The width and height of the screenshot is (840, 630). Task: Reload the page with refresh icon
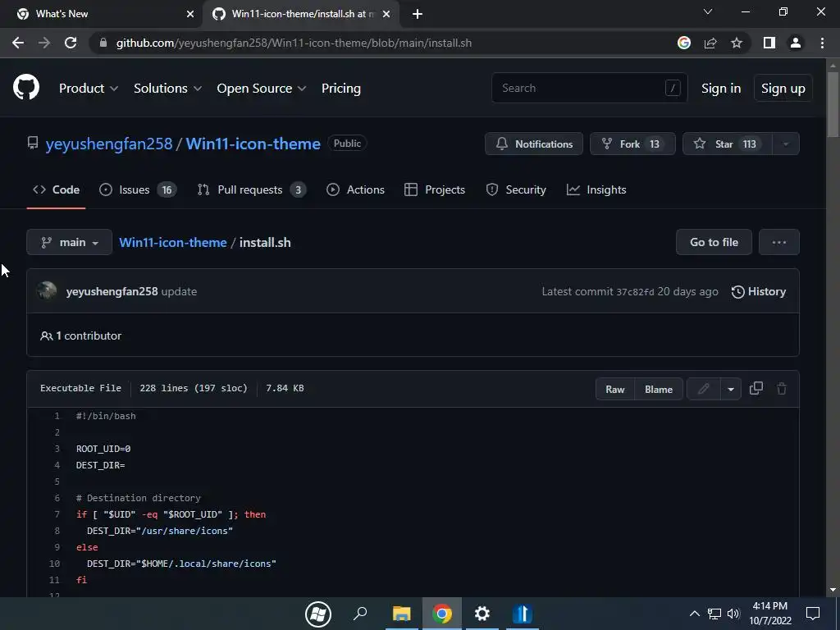[71, 43]
